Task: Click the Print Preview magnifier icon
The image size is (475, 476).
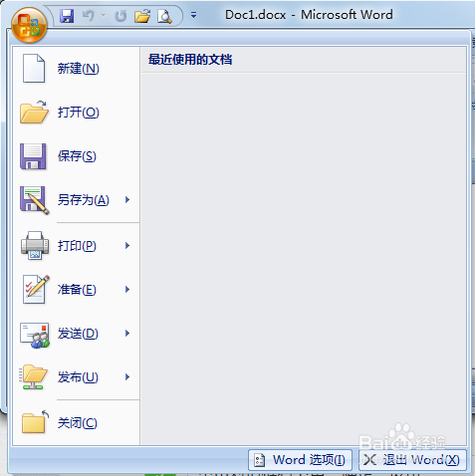Action: click(164, 16)
